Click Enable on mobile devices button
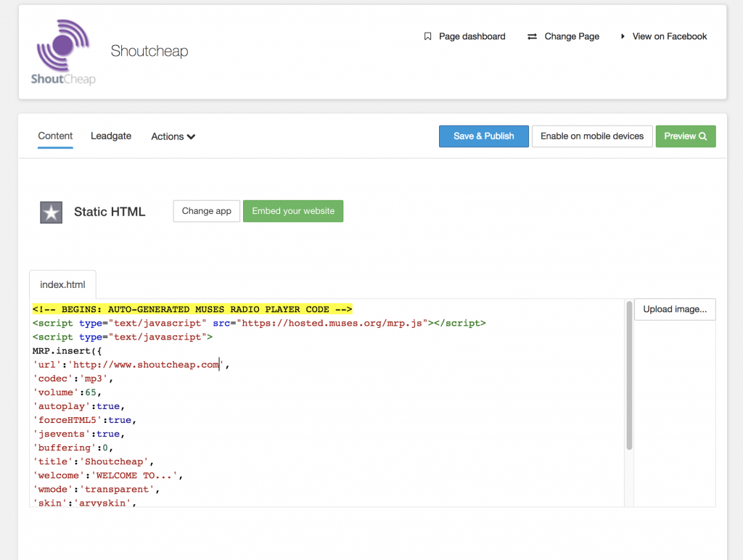 pos(591,136)
